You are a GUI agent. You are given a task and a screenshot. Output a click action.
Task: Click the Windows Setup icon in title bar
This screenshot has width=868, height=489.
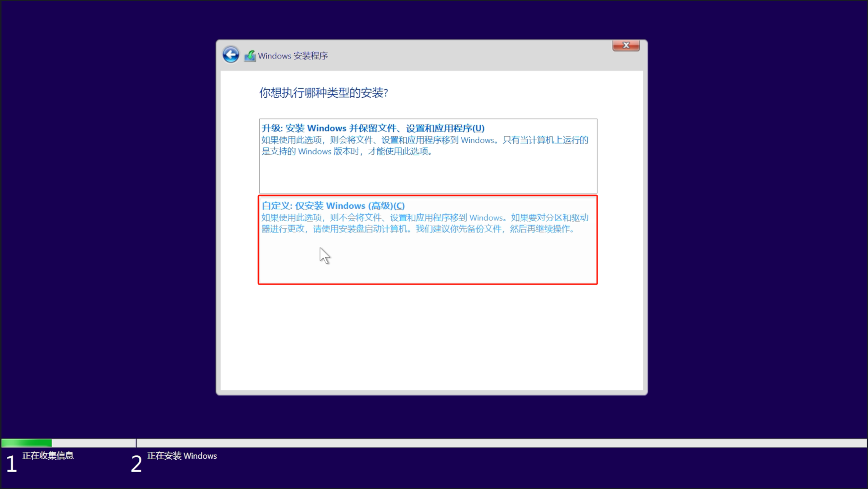250,56
